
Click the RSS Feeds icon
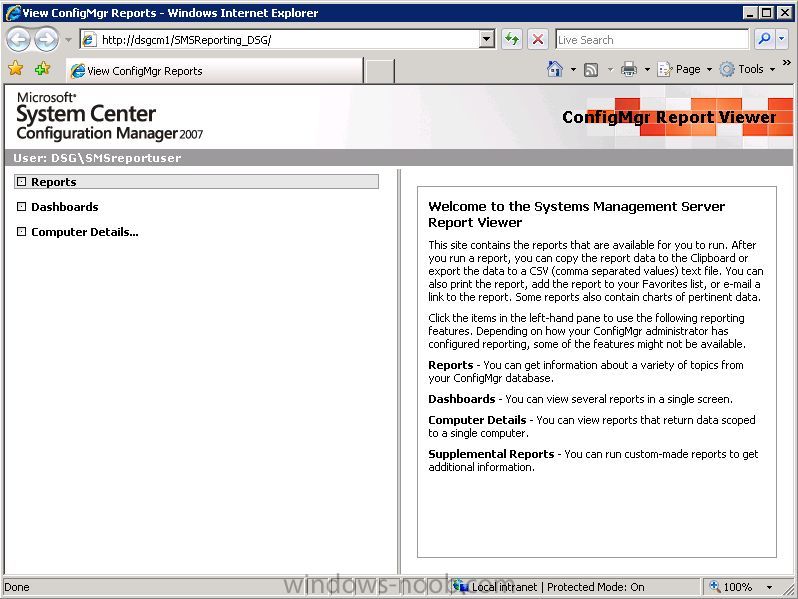coord(591,69)
